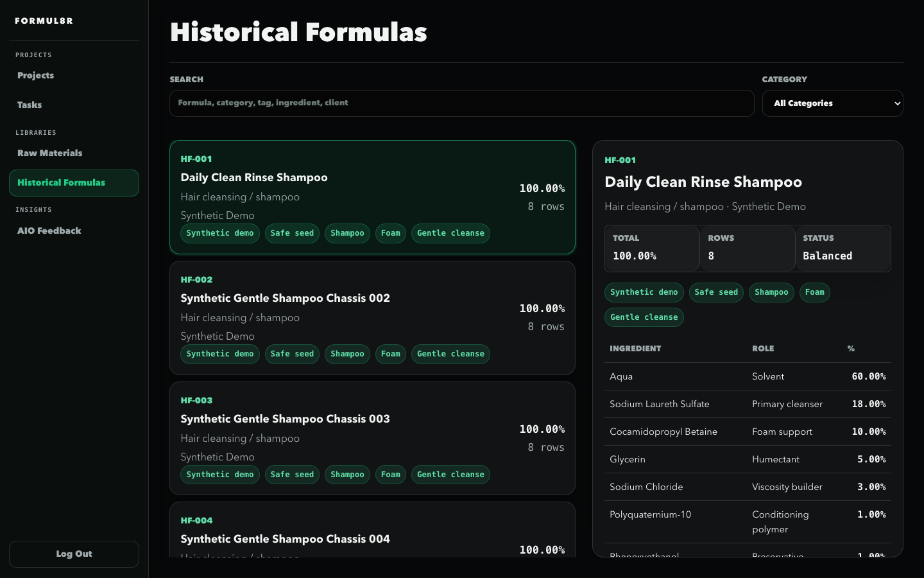Click the FORMUL8R logo
Screen dimensions: 924x578
tap(44, 21)
